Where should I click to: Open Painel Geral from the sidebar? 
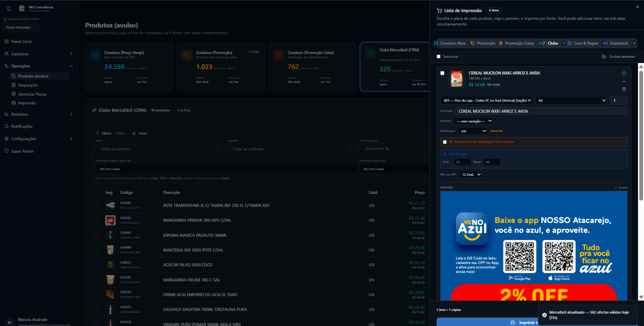pyautogui.click(x=21, y=42)
